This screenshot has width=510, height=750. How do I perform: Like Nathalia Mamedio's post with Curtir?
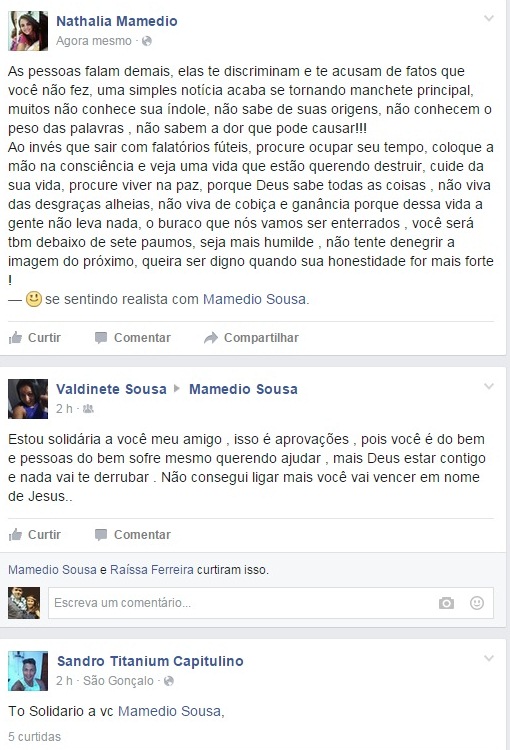point(35,338)
